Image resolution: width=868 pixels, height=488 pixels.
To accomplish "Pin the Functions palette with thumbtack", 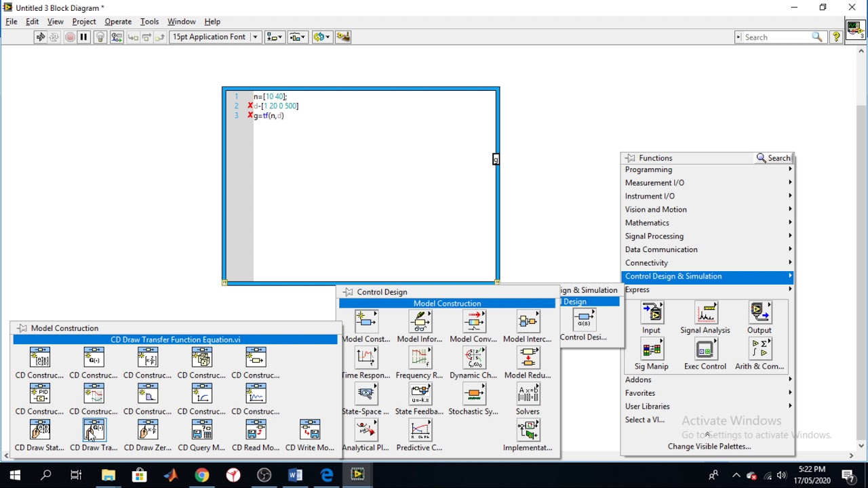I will tap(631, 158).
